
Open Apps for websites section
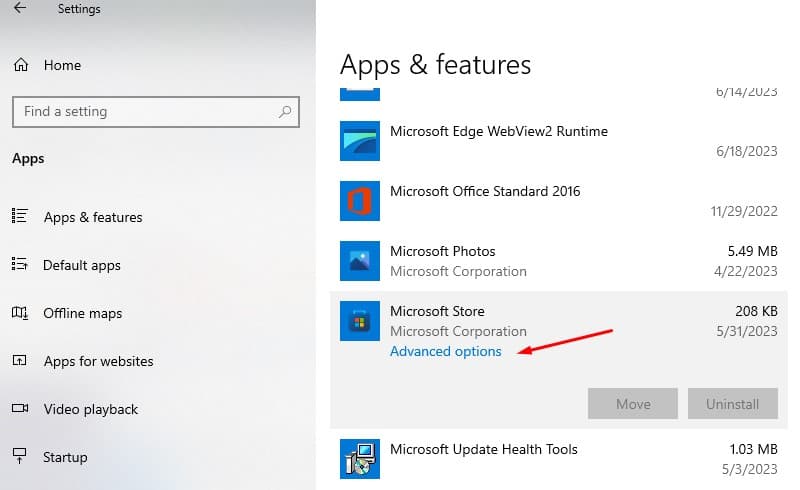click(98, 361)
